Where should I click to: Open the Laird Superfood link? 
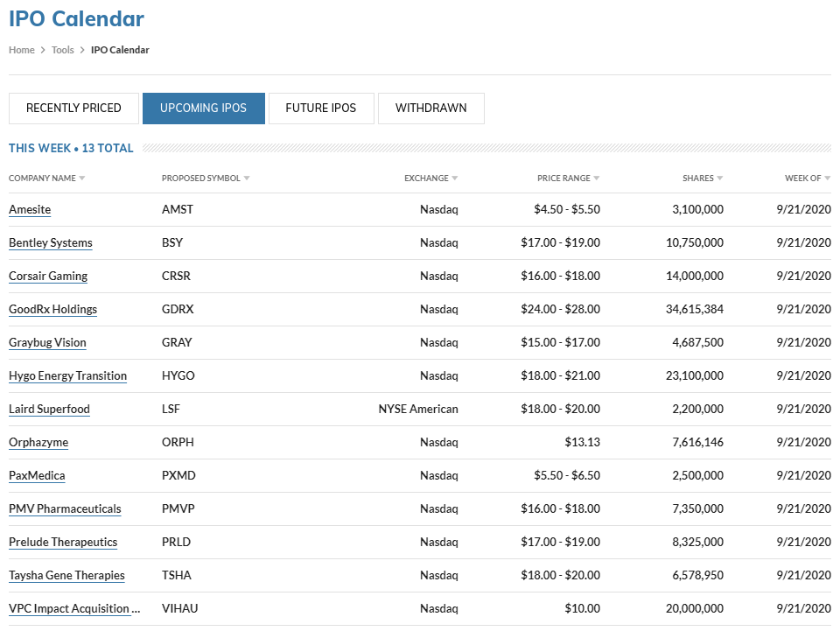click(x=49, y=409)
